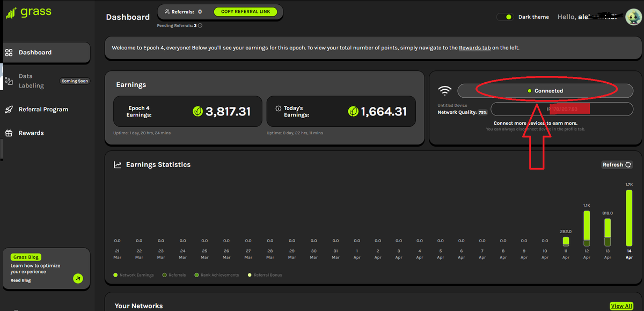Click the green arrow on the Grass Blog card

pyautogui.click(x=78, y=278)
